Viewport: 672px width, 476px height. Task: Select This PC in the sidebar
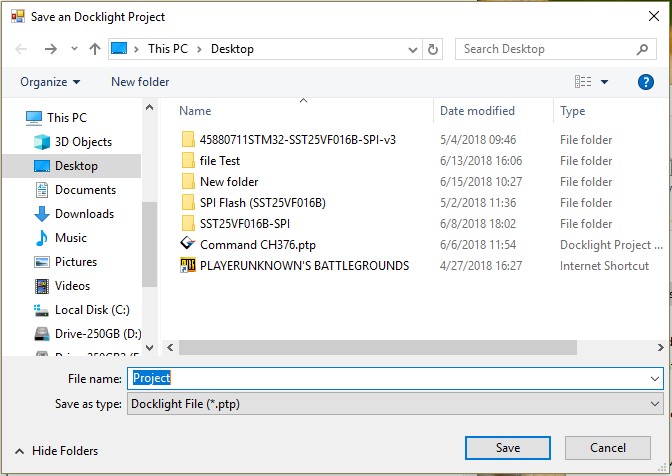coord(67,117)
